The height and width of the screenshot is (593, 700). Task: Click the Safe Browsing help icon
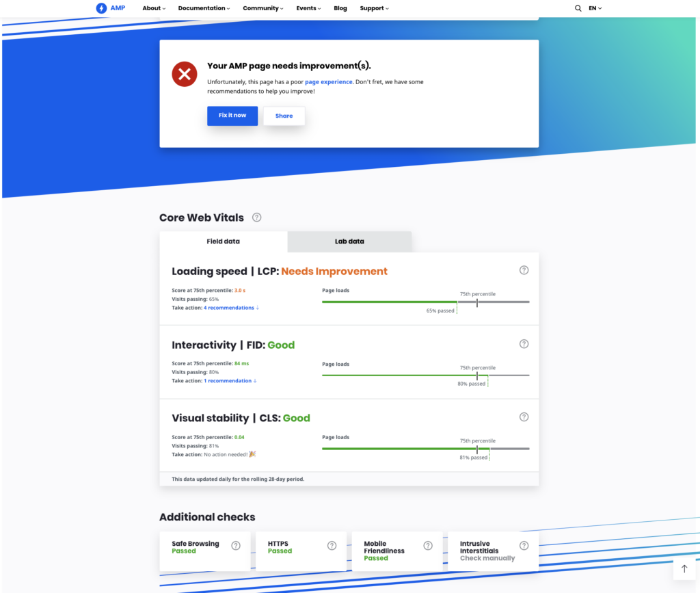point(236,546)
